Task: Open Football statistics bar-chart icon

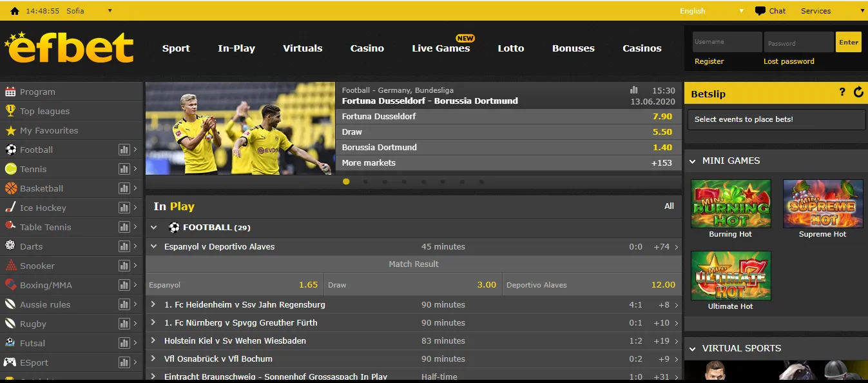Action: [124, 150]
